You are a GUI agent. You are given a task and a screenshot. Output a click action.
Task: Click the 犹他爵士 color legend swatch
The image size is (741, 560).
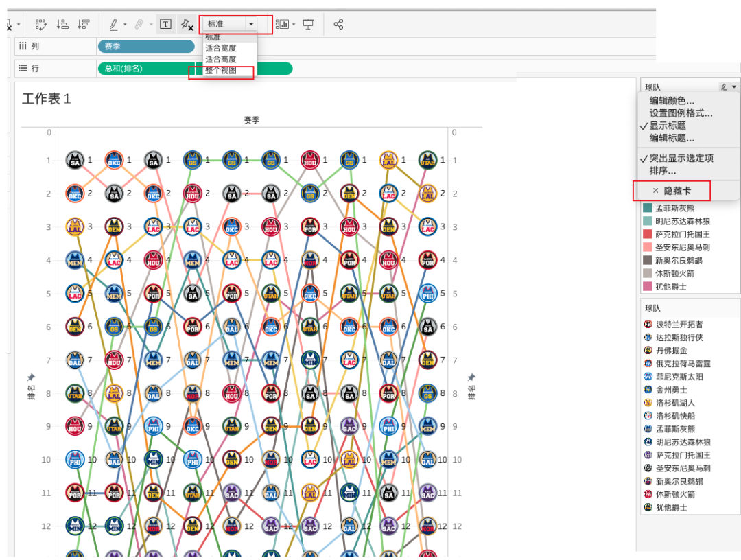(x=648, y=286)
